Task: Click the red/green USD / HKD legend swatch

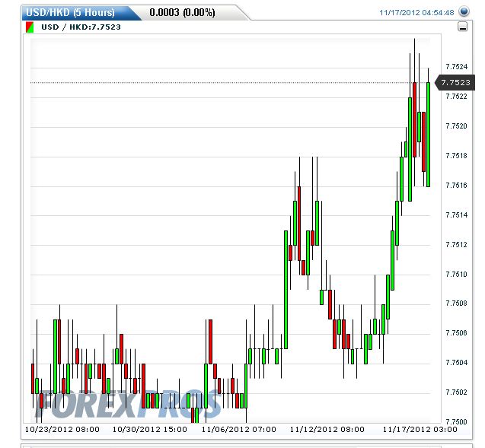Action: point(30,27)
